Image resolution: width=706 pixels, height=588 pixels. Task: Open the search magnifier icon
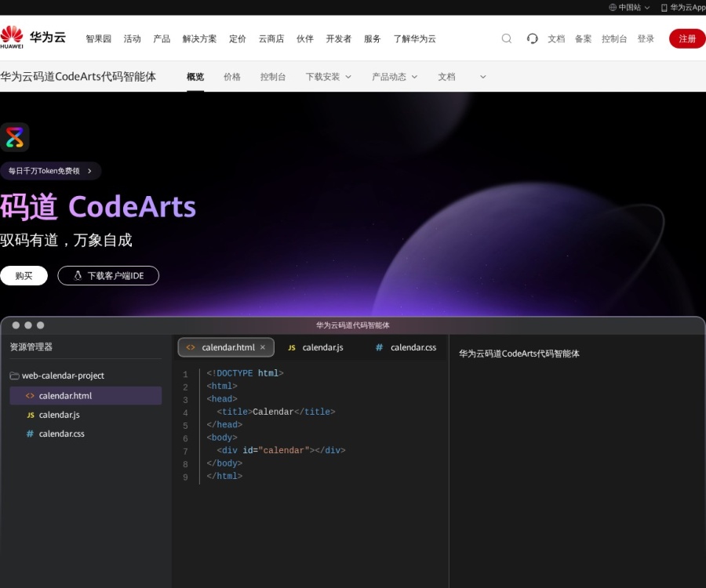coord(507,38)
